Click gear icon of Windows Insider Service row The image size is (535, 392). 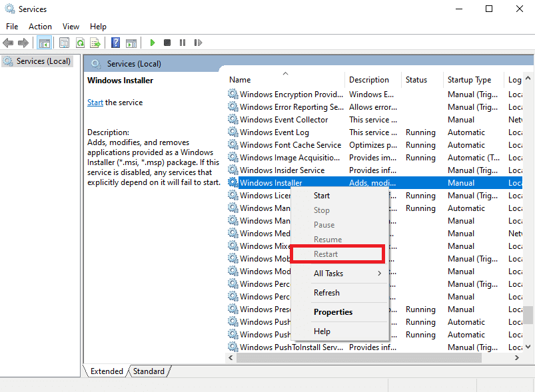pos(233,170)
